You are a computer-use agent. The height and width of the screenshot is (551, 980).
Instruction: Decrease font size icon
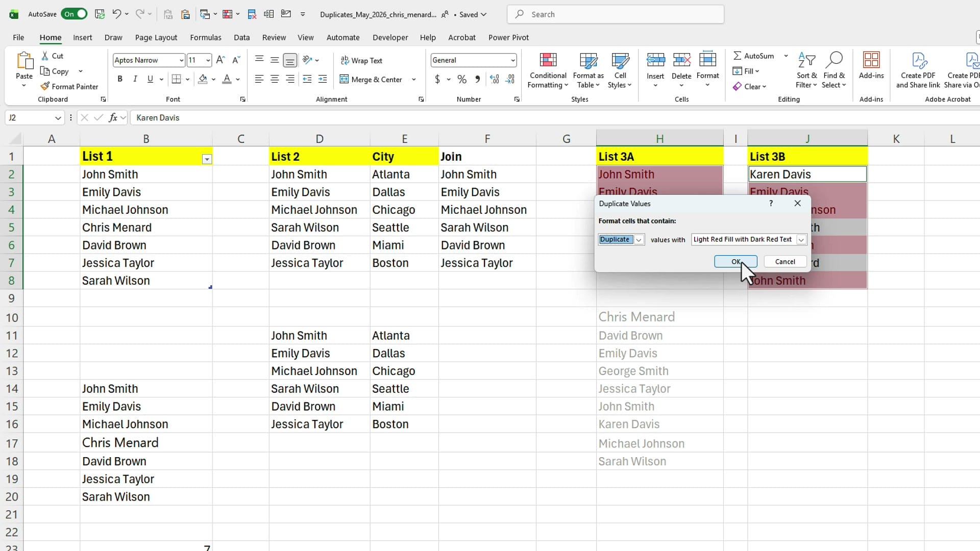[x=236, y=60]
